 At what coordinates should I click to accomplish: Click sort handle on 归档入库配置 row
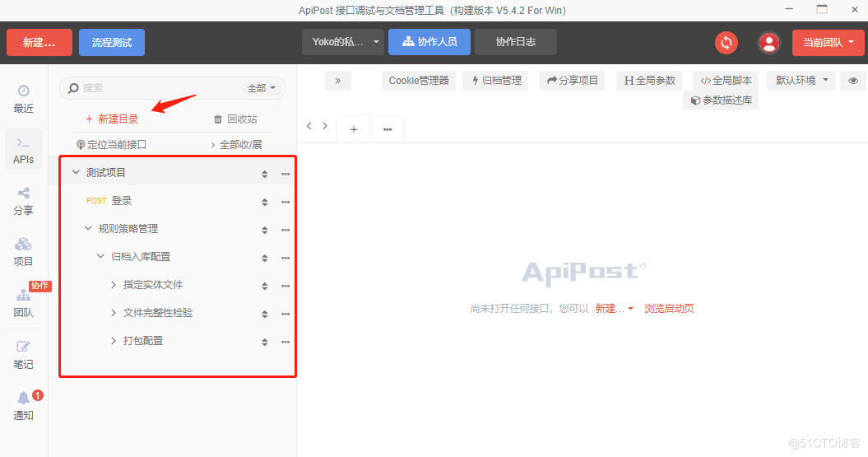click(265, 258)
